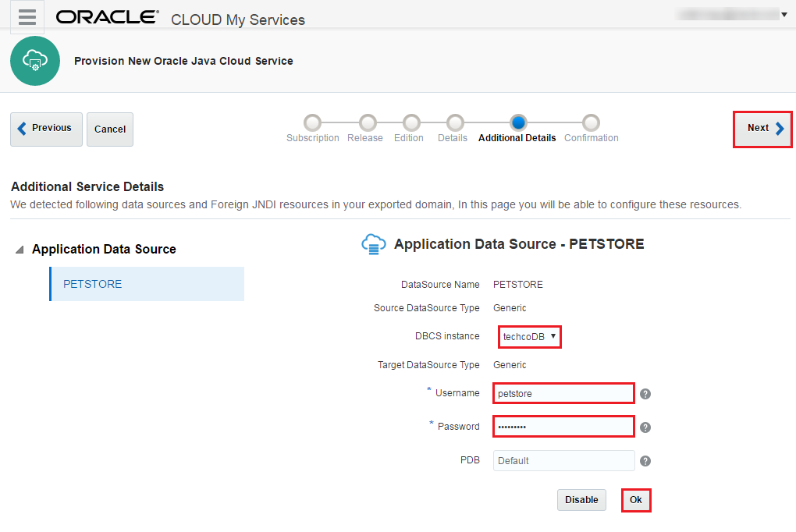
Task: Show help for the PDB field
Action: (645, 461)
